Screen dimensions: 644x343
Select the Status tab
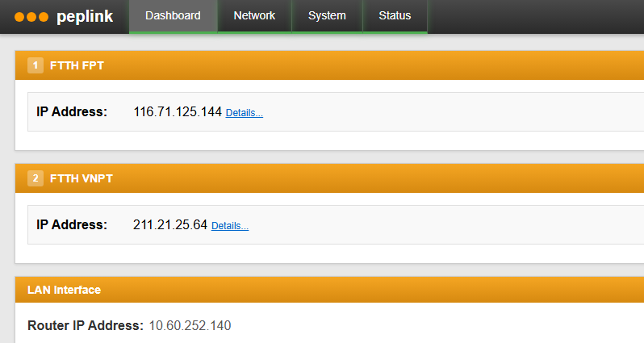395,16
